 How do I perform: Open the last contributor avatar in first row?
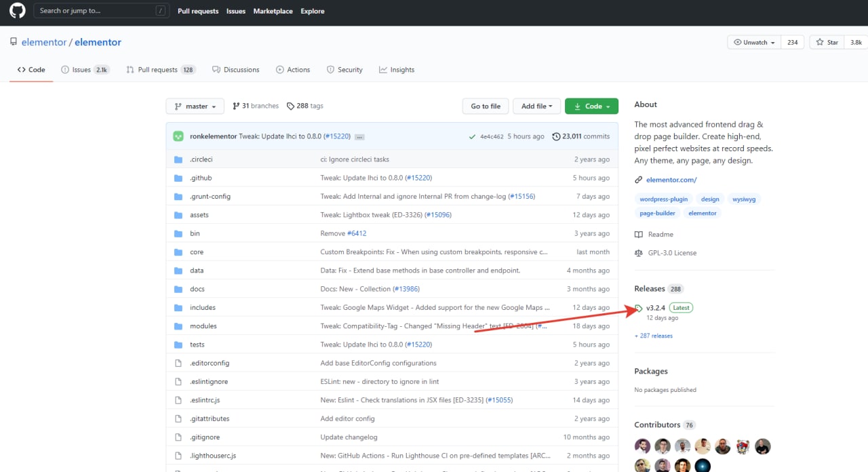pos(763,446)
